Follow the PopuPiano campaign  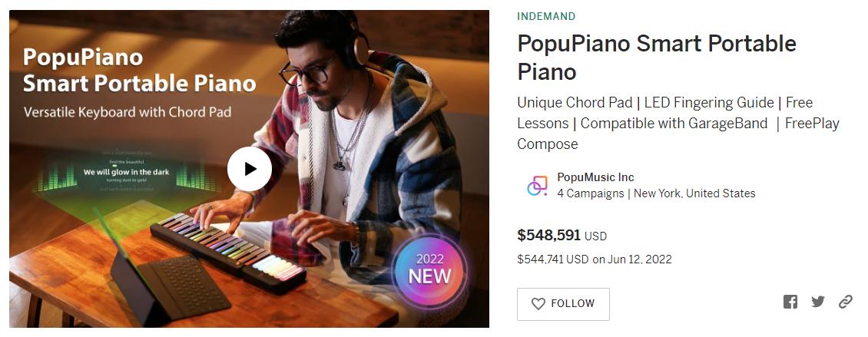[x=563, y=304]
